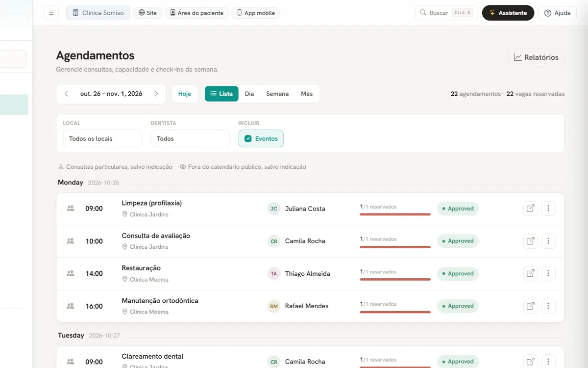The height and width of the screenshot is (368, 588).
Task: Switch to the Dia view
Action: [249, 94]
